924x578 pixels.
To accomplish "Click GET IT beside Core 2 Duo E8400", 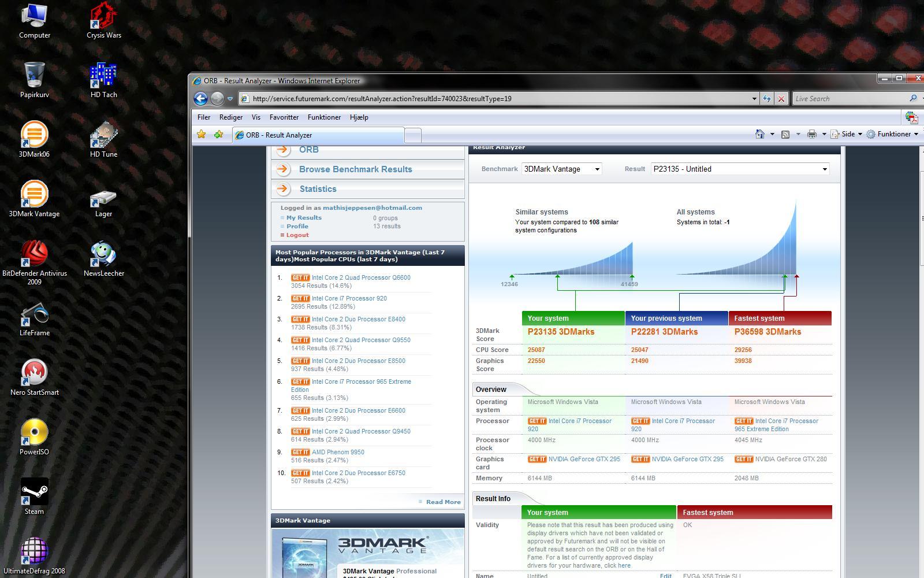I will click(x=300, y=320).
